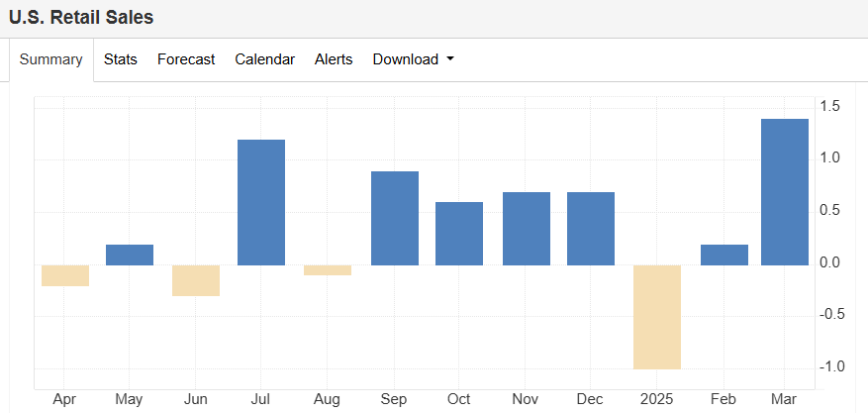This screenshot has width=868, height=413.
Task: Select the Forecast tab
Action: [186, 59]
